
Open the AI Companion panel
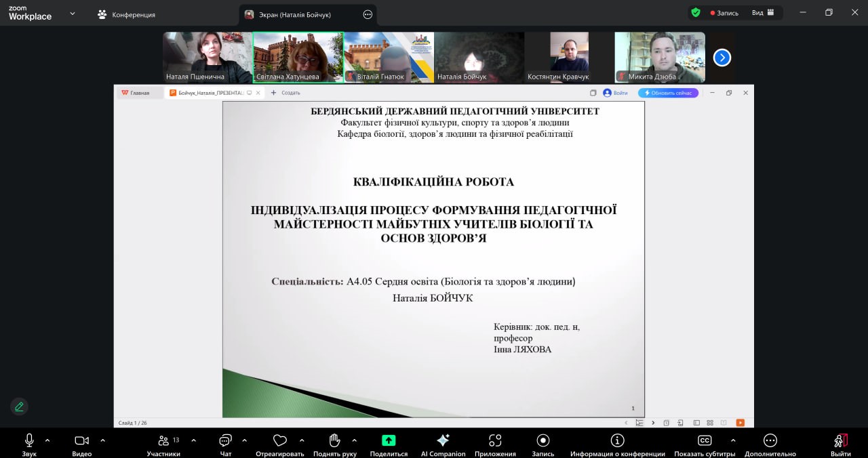pos(443,441)
